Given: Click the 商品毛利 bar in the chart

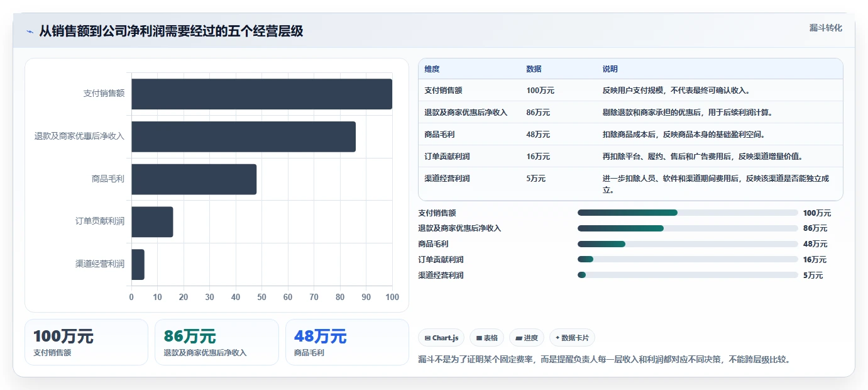Looking at the screenshot, I should 194,179.
